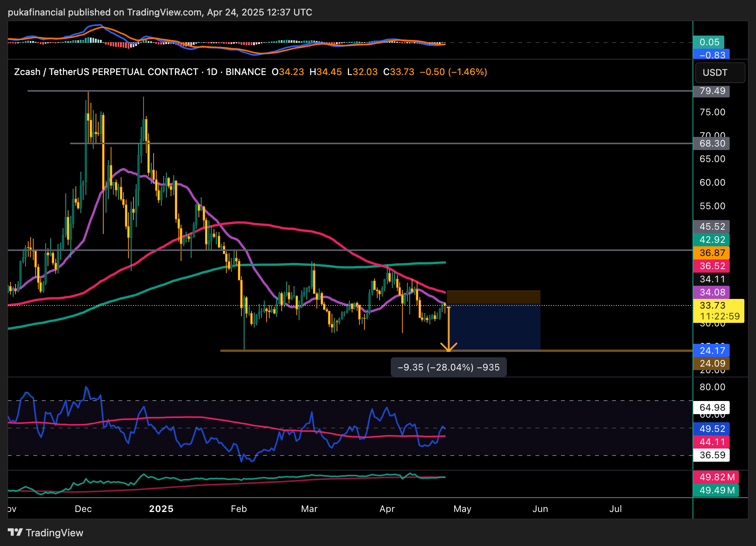The height and width of the screenshot is (546, 756).
Task: Click the -9.35 (-28.04%) measurement tooltip
Action: [x=448, y=367]
